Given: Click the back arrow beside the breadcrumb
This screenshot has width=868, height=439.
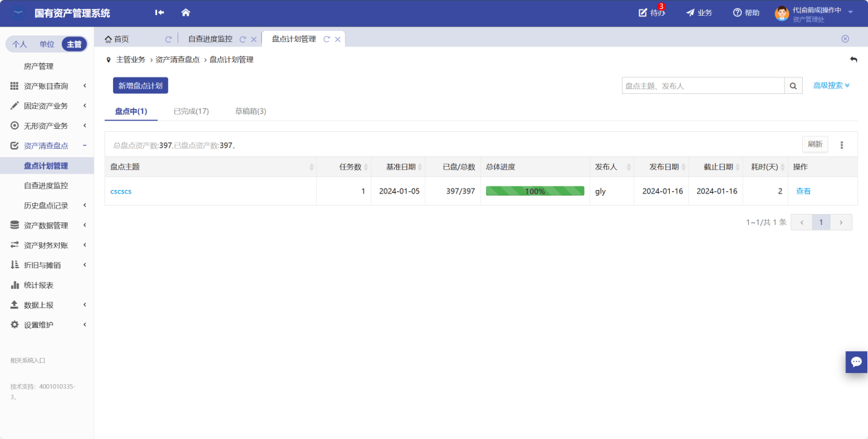Looking at the screenshot, I should (854, 60).
